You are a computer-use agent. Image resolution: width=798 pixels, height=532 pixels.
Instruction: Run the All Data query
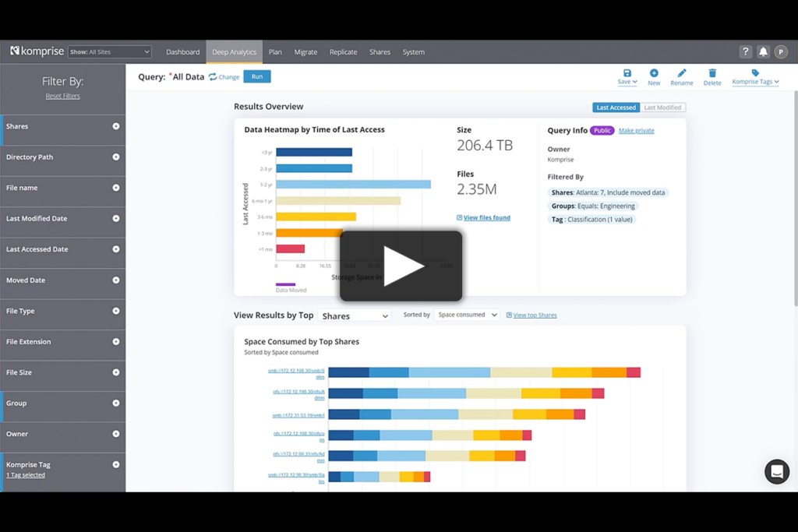[x=256, y=76]
